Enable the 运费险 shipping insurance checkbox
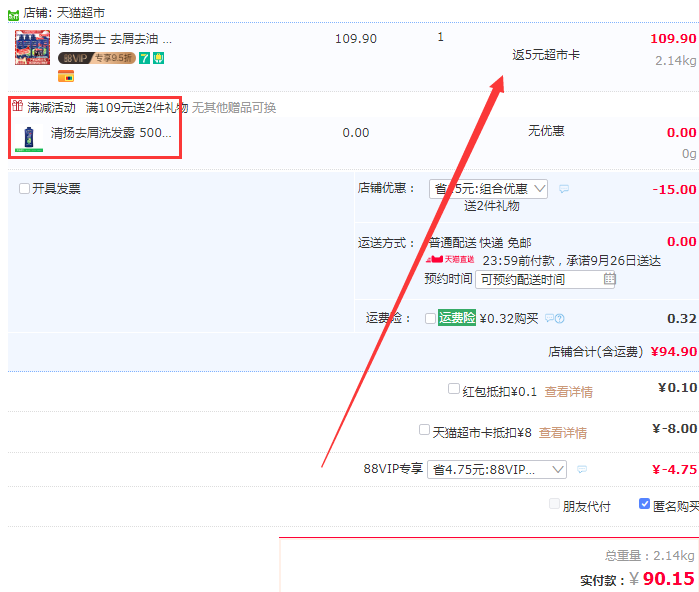 pyautogui.click(x=430, y=318)
